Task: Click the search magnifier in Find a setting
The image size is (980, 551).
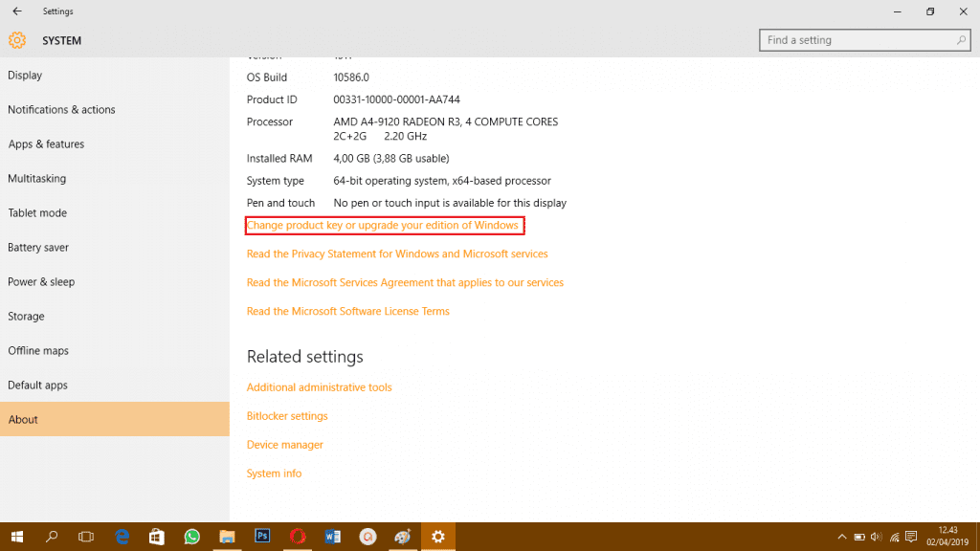Action: (961, 40)
